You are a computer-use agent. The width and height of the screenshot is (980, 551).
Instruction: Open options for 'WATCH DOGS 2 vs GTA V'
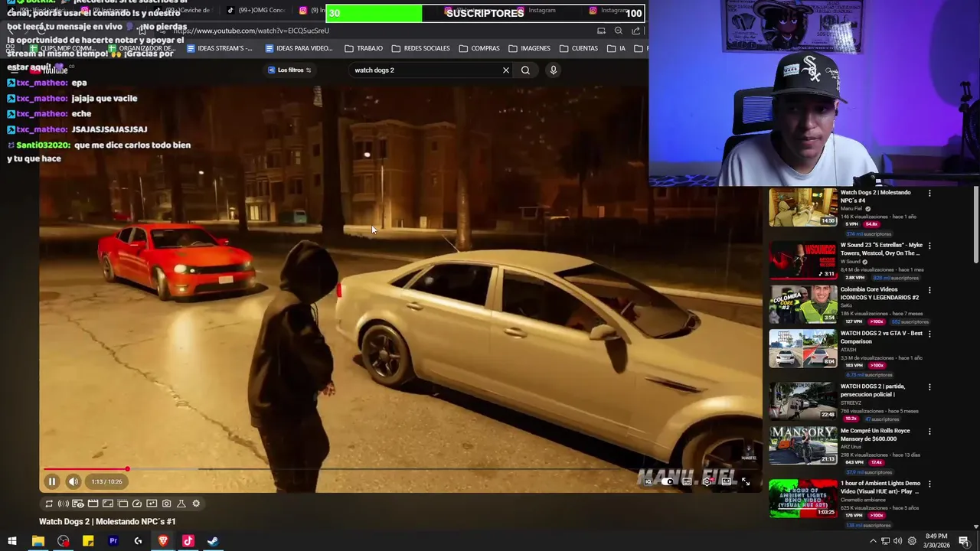tap(929, 334)
